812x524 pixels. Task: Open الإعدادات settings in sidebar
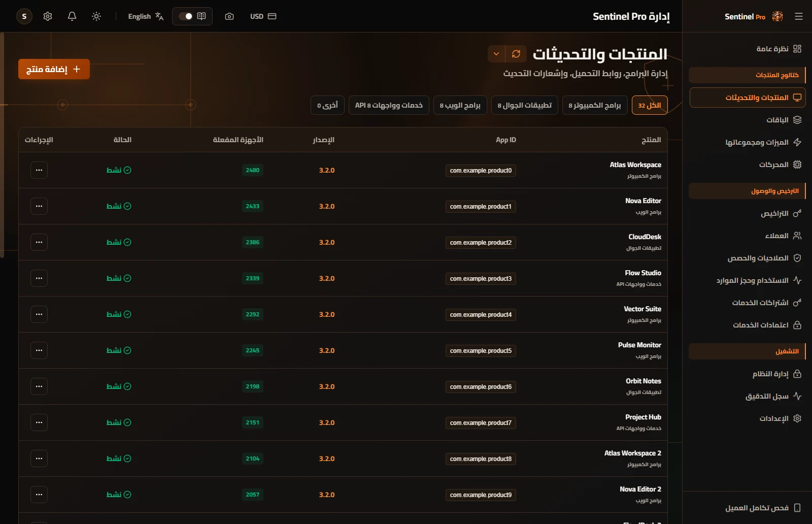point(747,418)
